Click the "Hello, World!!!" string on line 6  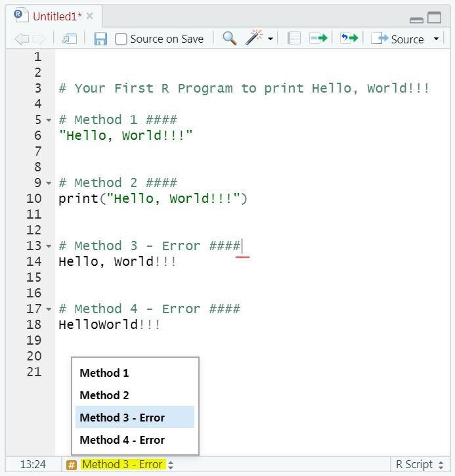[x=126, y=135]
